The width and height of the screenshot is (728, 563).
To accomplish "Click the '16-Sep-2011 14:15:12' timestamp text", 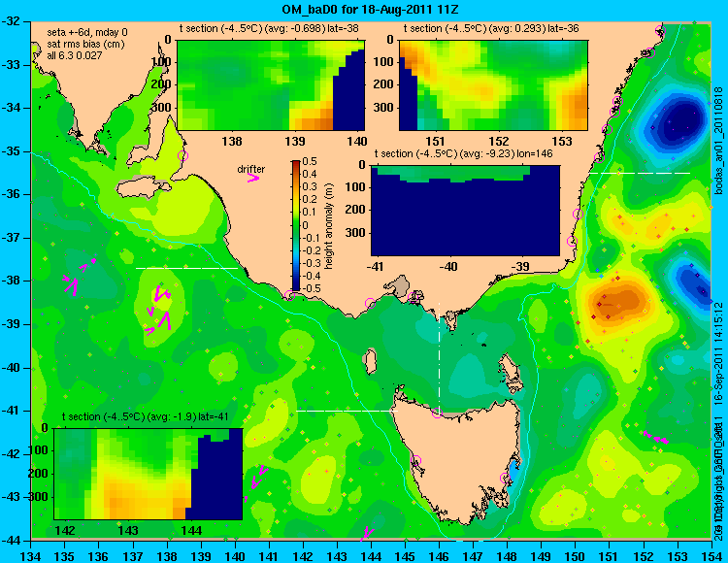I will click(717, 355).
